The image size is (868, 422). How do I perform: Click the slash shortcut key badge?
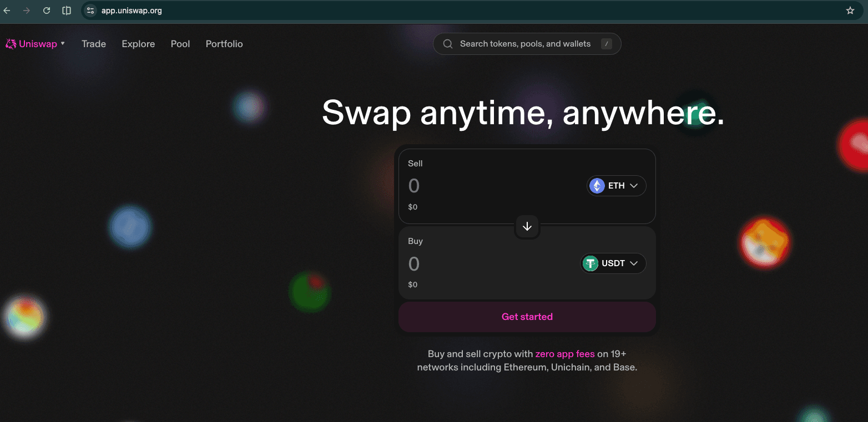click(x=607, y=44)
